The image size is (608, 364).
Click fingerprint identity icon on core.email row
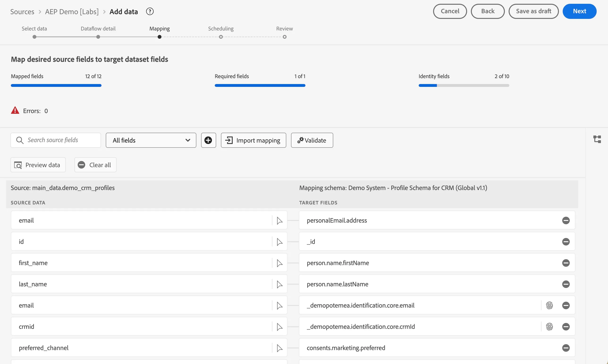click(x=549, y=306)
